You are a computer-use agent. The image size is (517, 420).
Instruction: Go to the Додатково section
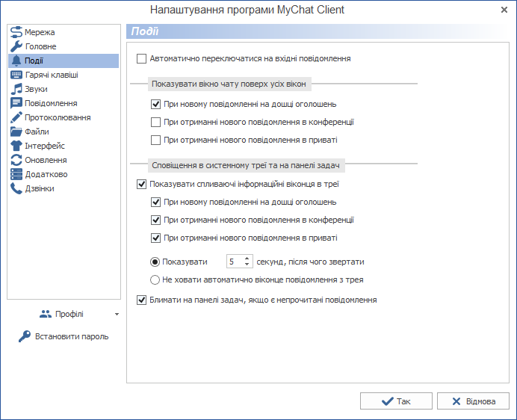click(x=64, y=174)
